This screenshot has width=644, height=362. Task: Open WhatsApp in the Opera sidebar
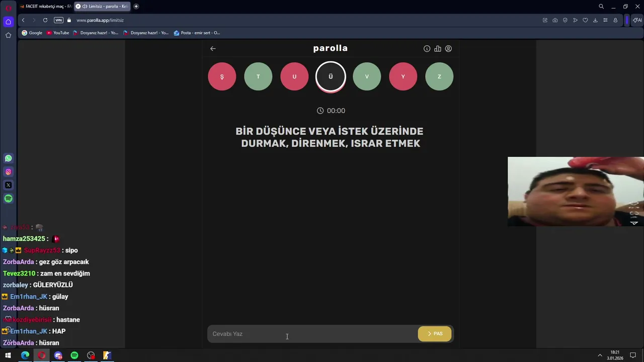[x=8, y=158]
